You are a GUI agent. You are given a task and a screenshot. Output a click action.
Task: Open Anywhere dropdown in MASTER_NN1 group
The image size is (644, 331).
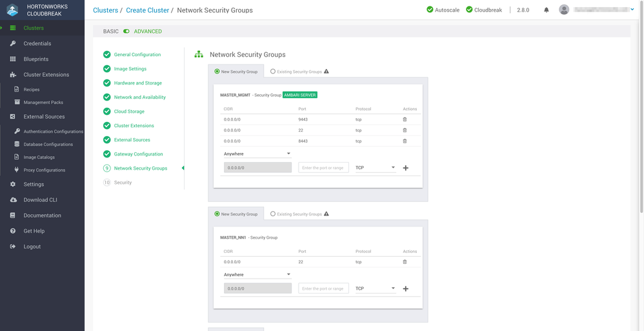tap(257, 274)
